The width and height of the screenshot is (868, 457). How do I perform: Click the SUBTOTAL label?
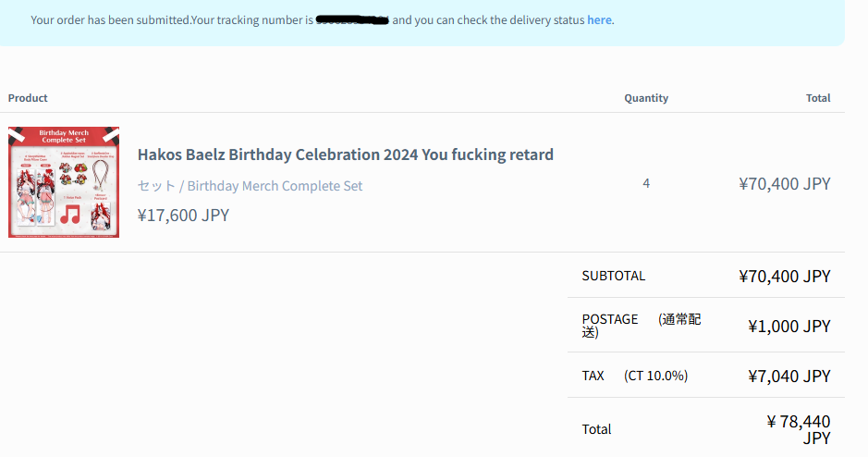pos(614,276)
